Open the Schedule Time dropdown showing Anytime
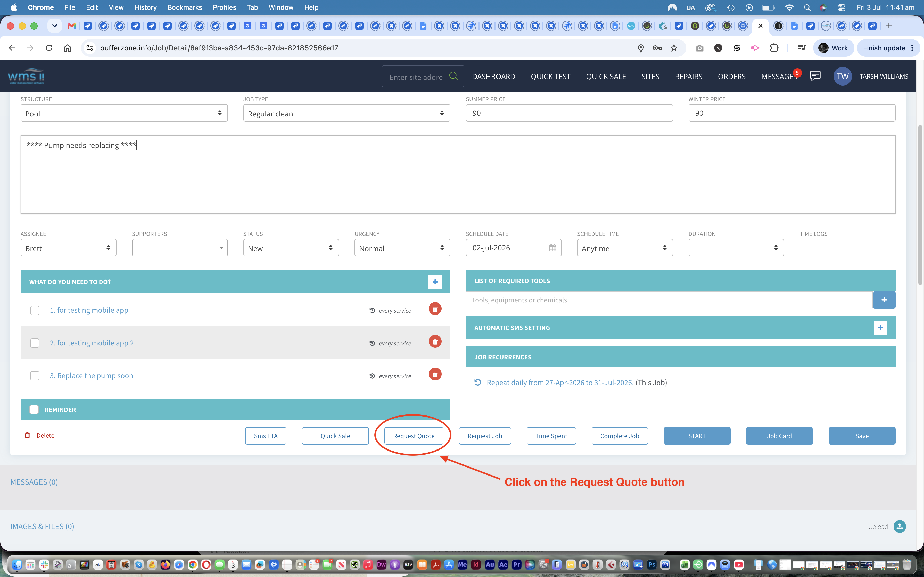This screenshot has width=924, height=577. pos(625,248)
